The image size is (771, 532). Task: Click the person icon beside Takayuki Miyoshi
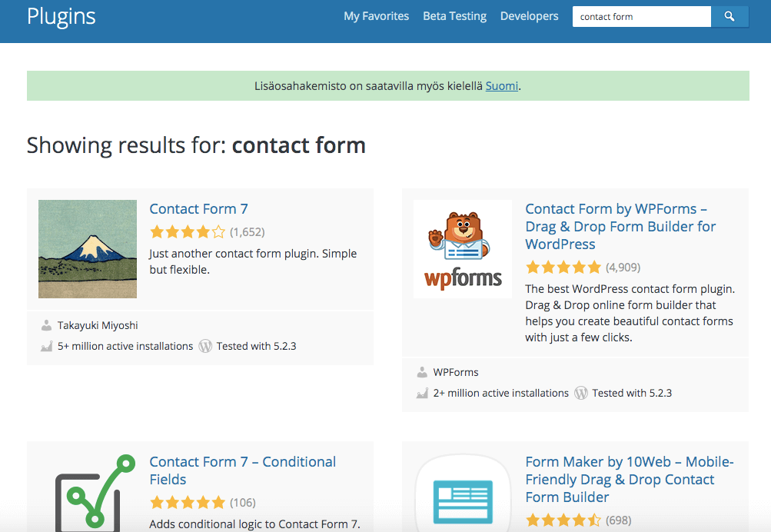pos(46,325)
